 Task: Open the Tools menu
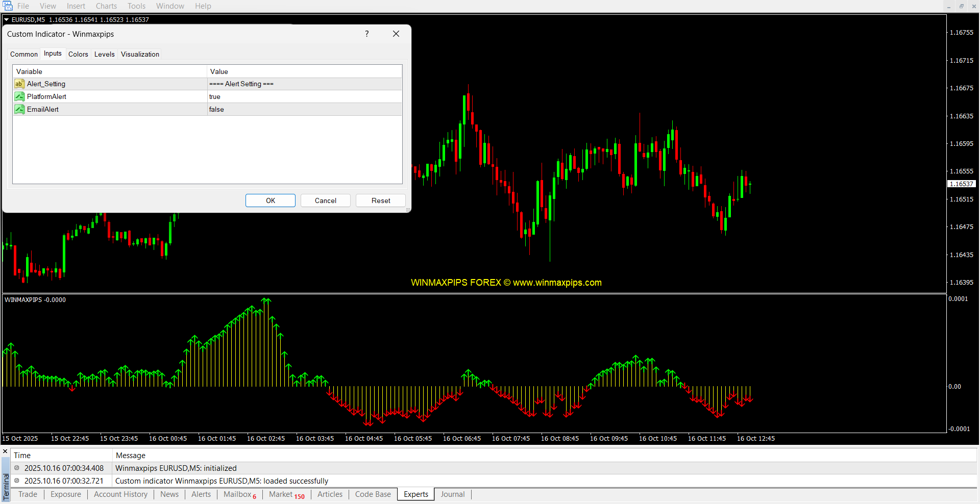click(x=136, y=6)
